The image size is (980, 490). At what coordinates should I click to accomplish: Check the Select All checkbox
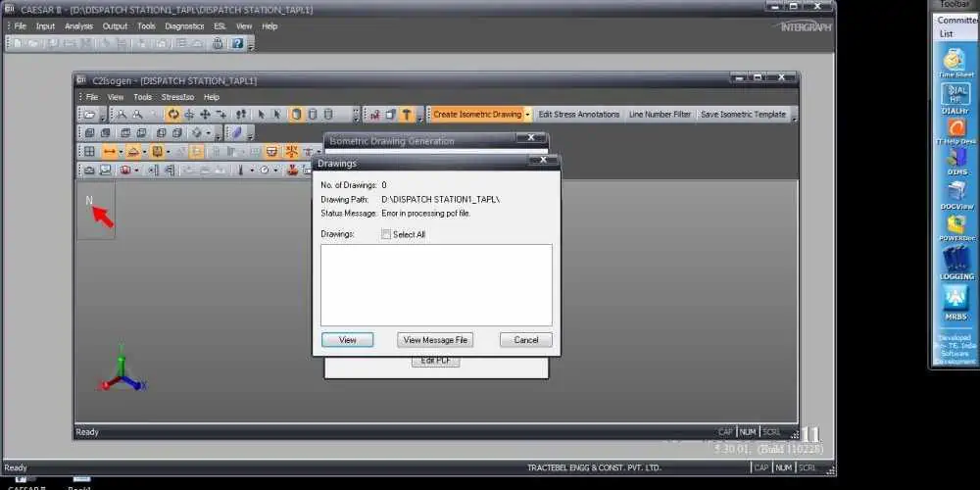tap(385, 234)
